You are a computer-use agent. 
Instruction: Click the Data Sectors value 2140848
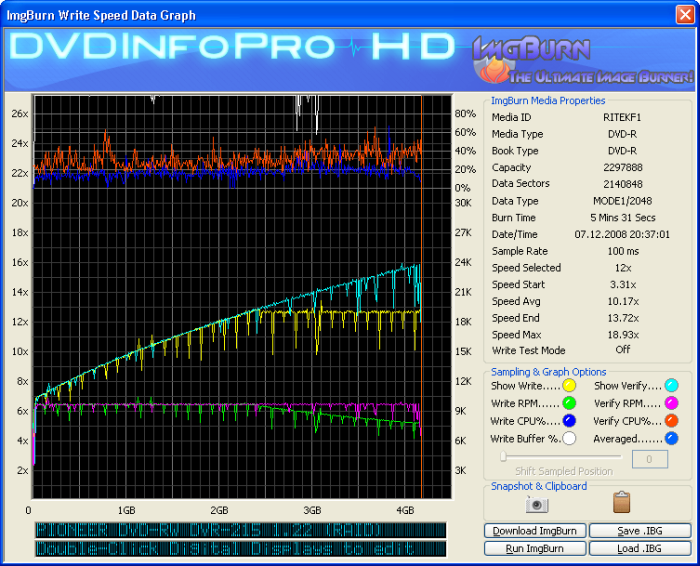pyautogui.click(x=623, y=184)
